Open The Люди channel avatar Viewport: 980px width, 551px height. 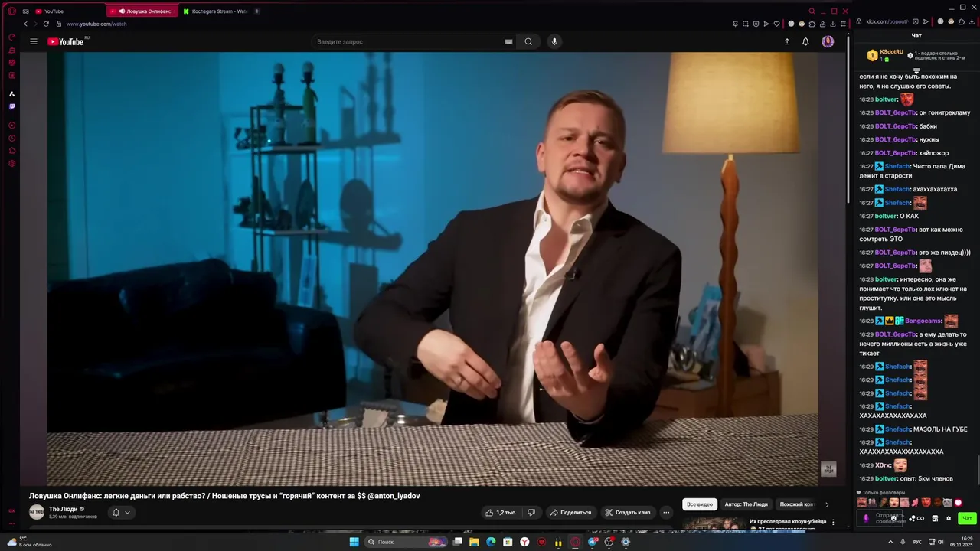[37, 512]
